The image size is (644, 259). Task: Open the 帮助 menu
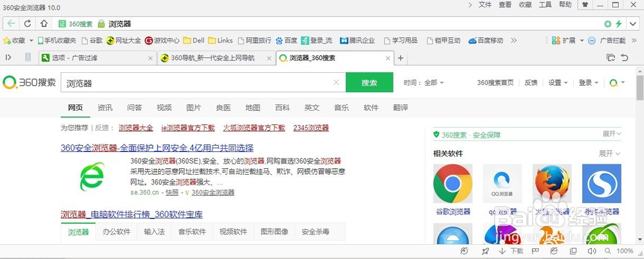[565, 5]
